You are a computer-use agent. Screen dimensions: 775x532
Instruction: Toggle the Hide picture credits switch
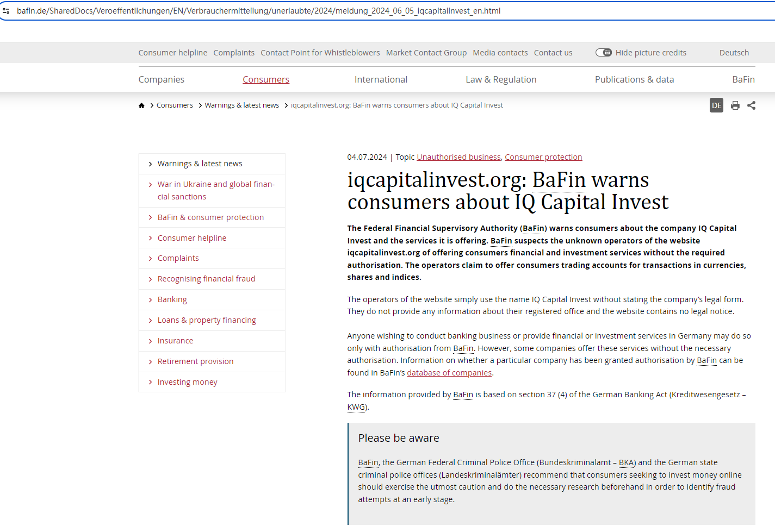coord(604,53)
